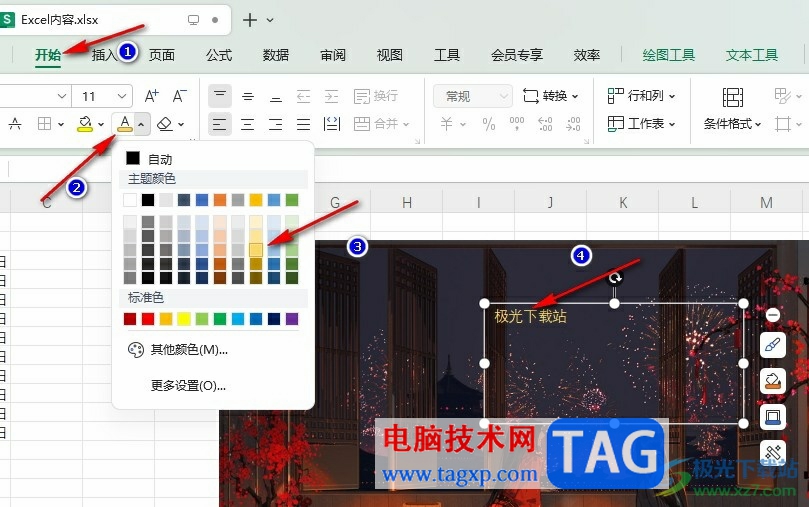Pick the black theme color swatch
Viewport: 809px width, 507px height.
[148, 200]
